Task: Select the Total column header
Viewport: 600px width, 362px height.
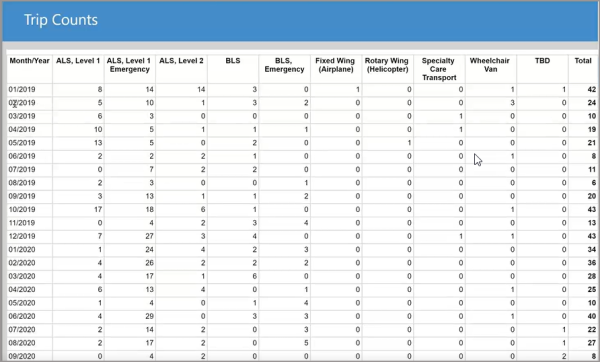Action: point(583,60)
